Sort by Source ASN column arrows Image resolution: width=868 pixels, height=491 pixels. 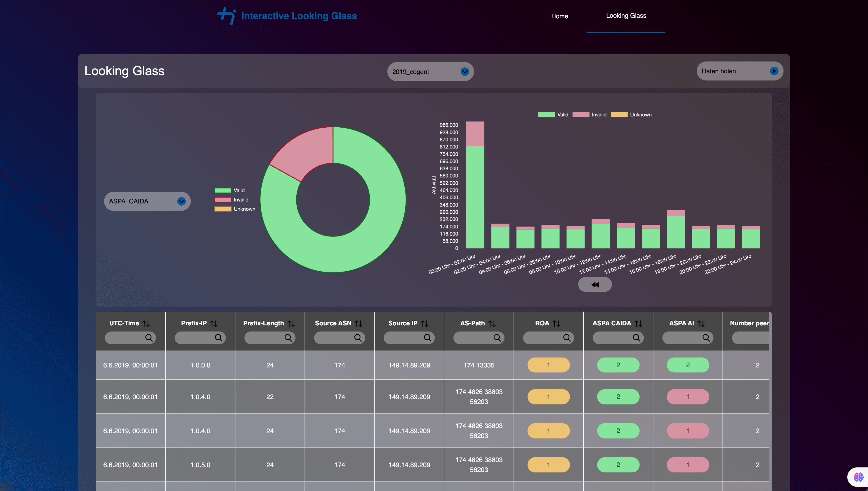click(x=359, y=323)
